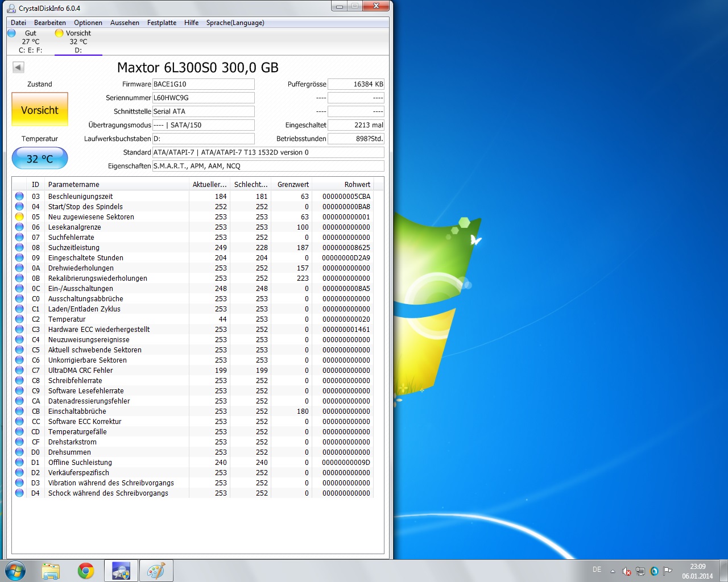Screen dimensions: 728x582
Task: Click the Firmware field BACE1G10
Action: (x=203, y=84)
